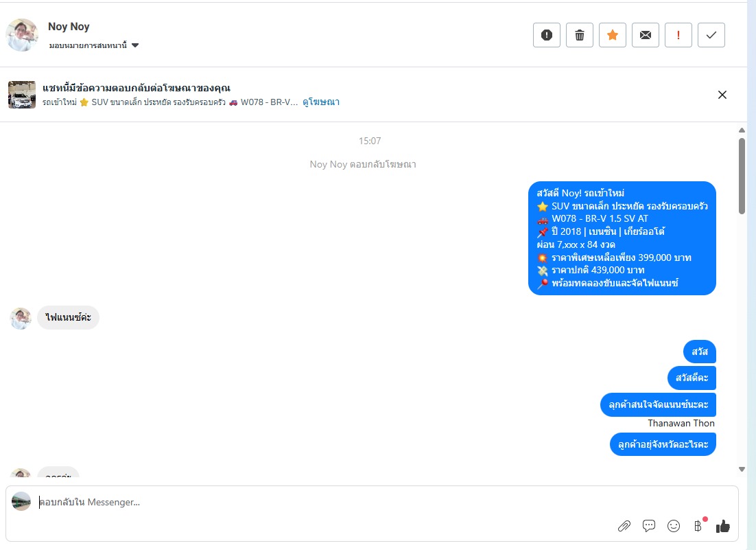Attach a file using paperclip icon
This screenshot has height=550, width=756.
pos(624,526)
